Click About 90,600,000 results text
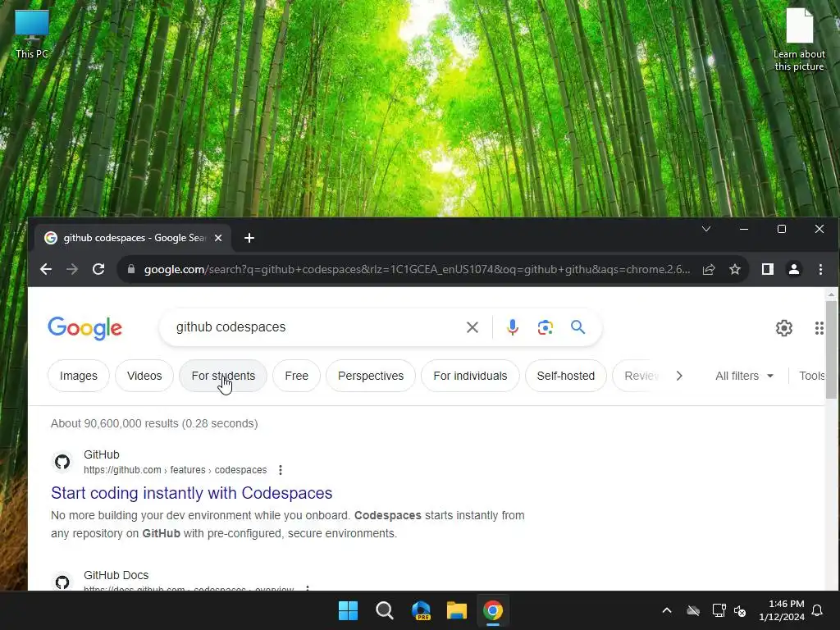This screenshot has width=840, height=630. click(x=154, y=423)
